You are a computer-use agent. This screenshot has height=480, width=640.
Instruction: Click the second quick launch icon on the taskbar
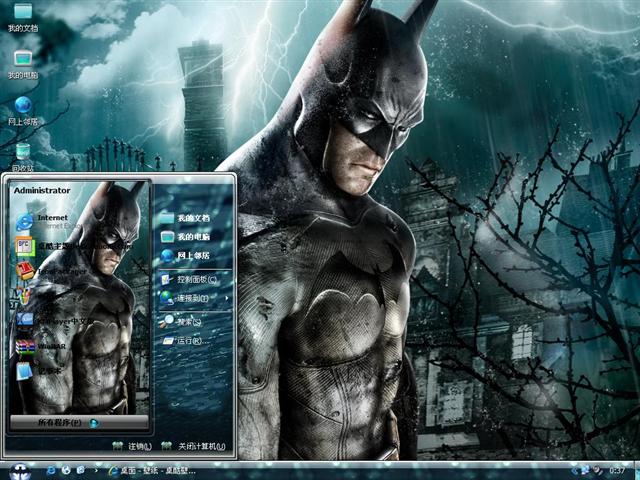(66, 471)
